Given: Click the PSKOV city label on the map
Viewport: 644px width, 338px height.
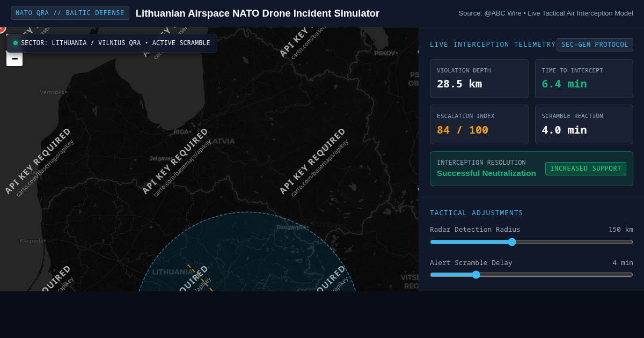Looking at the screenshot, I should pyautogui.click(x=385, y=53).
